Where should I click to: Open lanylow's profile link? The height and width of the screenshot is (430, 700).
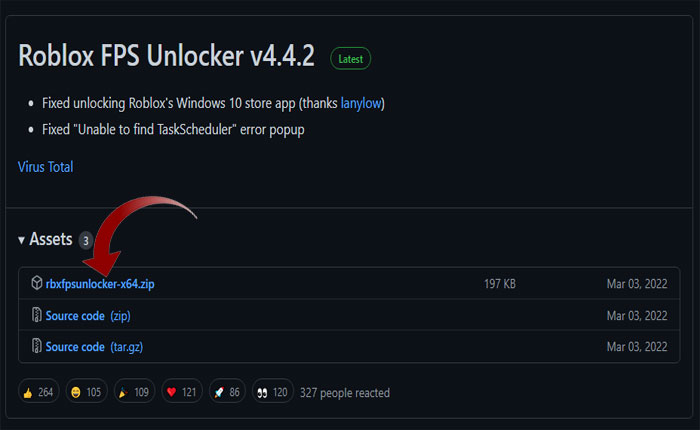click(361, 103)
